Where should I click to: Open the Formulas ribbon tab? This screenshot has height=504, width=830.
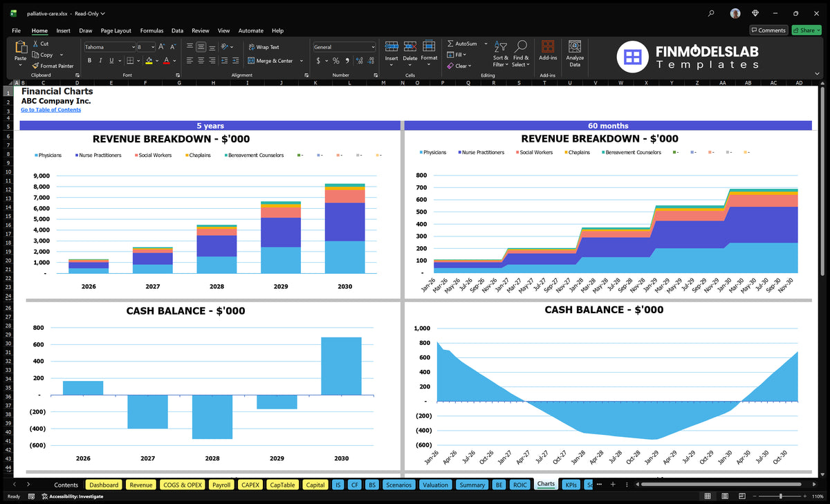151,30
